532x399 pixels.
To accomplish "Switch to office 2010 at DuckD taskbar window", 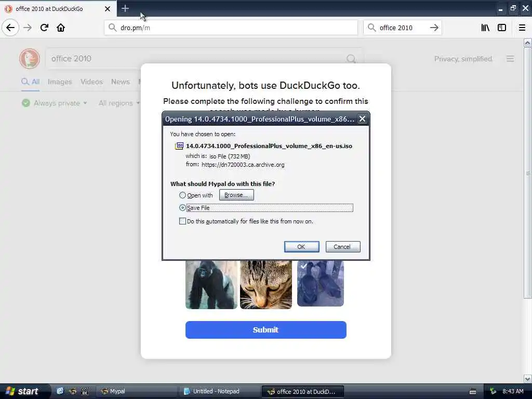I will (303, 392).
